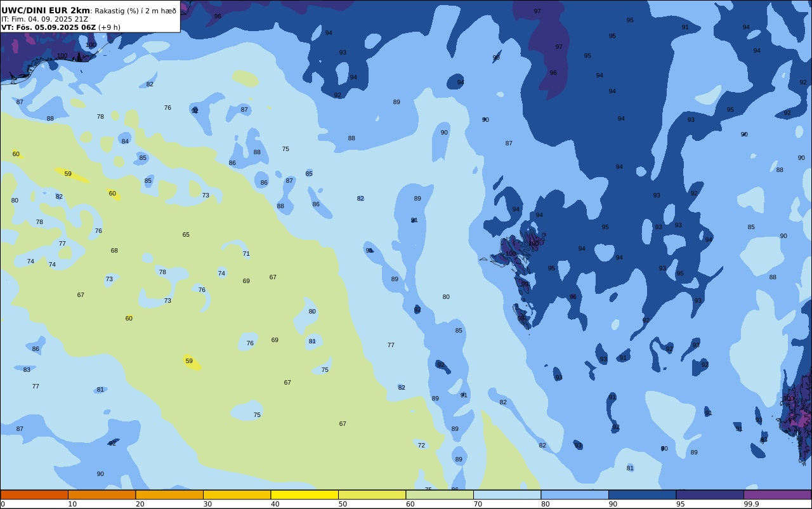Click the humidity value '71' on the map
This screenshot has width=812, height=509.
click(246, 254)
